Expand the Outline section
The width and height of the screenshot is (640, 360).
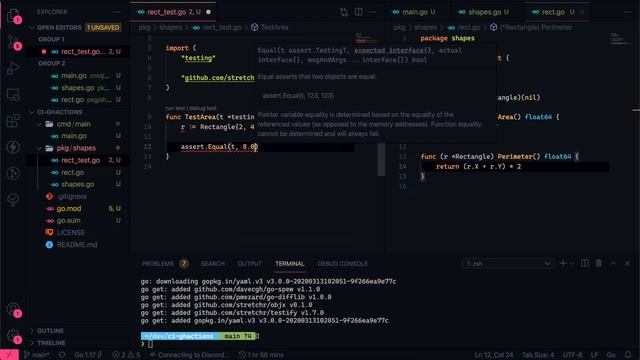50,331
